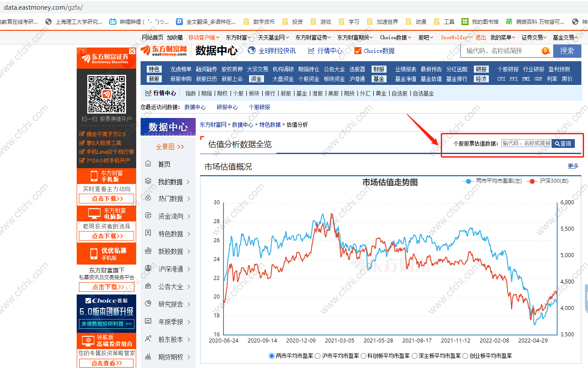Click the 股东股本 person icon

[148, 339]
